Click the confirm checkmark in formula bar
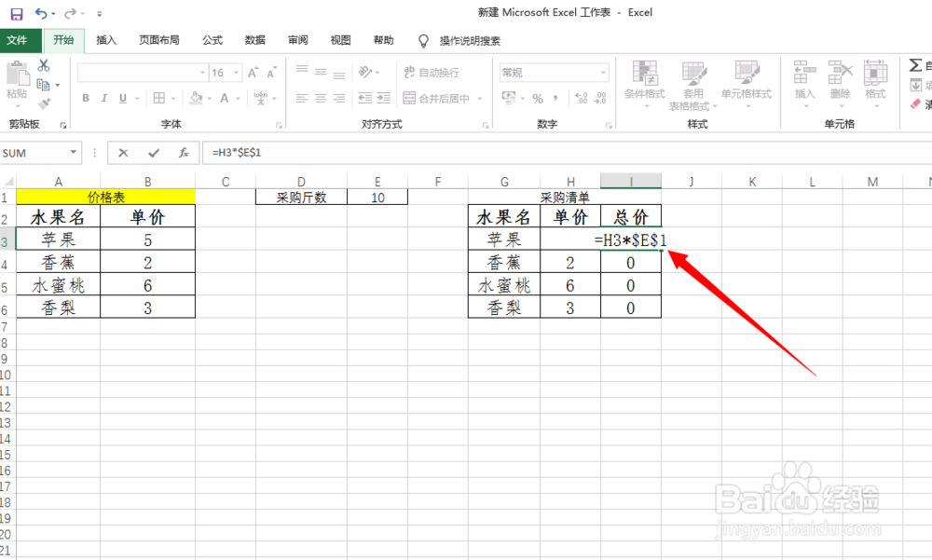Viewport: 932px width, 560px height. [x=154, y=153]
